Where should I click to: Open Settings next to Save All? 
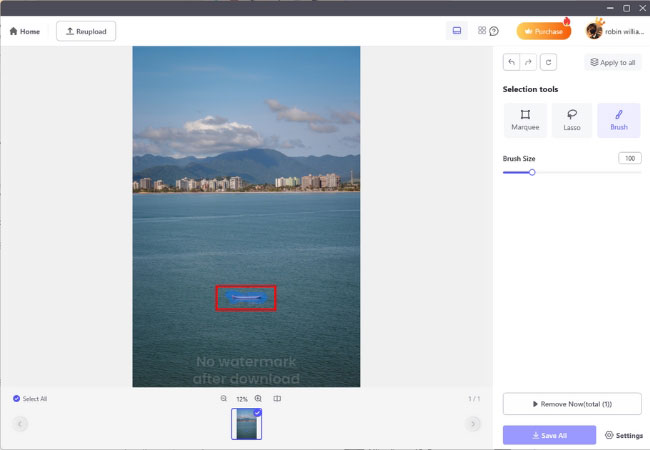(x=623, y=435)
